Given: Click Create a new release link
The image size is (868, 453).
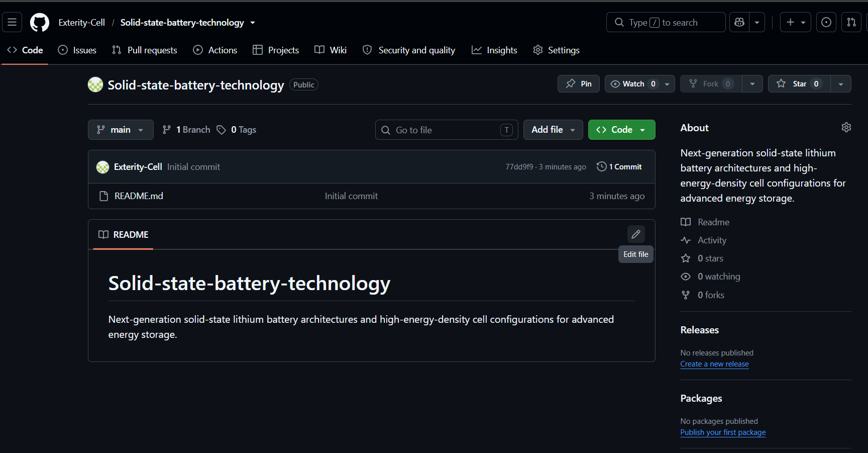Looking at the screenshot, I should click(714, 364).
